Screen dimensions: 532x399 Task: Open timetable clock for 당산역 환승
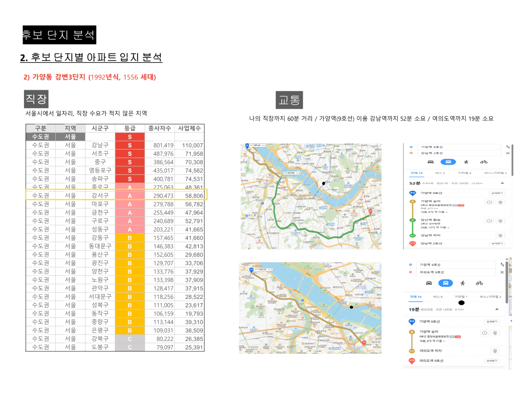489,221
